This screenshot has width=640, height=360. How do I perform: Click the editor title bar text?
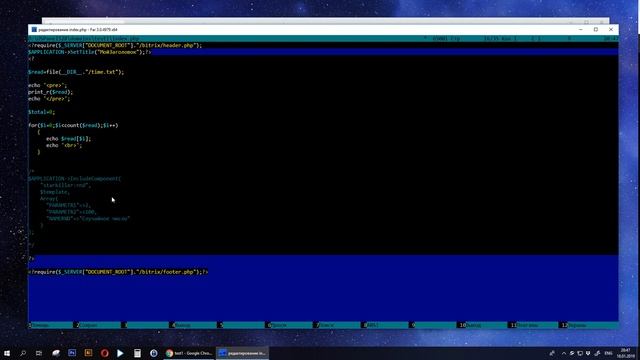coord(78,29)
